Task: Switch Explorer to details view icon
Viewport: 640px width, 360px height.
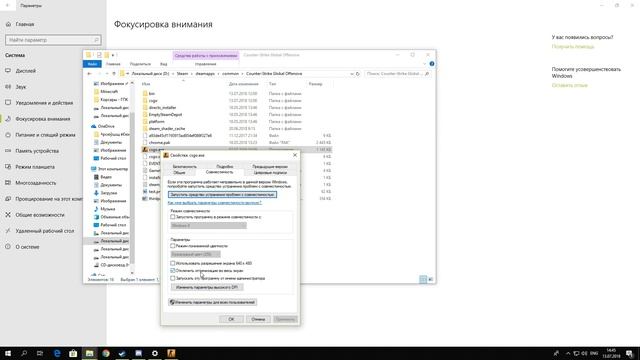Action: click(423, 279)
